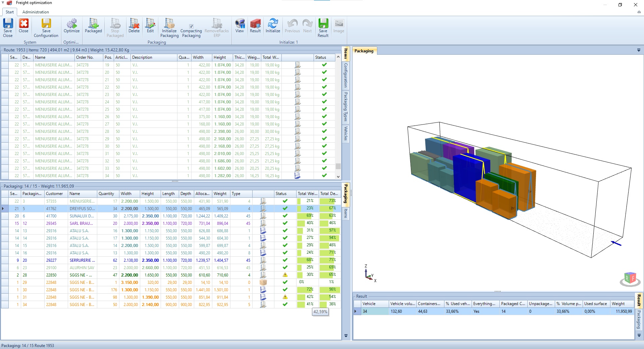Image resolution: width=644 pixels, height=349 pixels.
Task: Sort packaging list by Customer column
Action: click(56, 194)
